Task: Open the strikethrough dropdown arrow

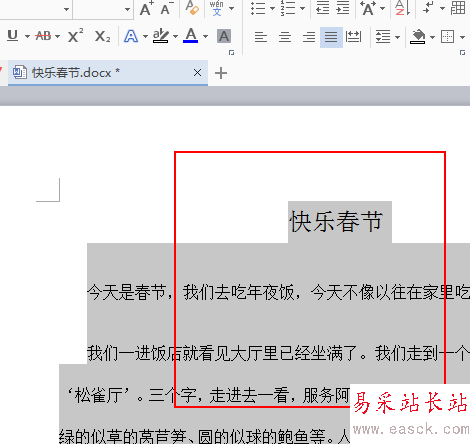Action: (57, 36)
